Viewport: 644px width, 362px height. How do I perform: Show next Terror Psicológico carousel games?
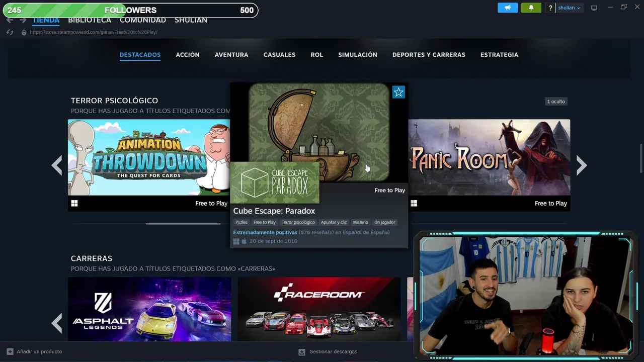[x=582, y=165]
